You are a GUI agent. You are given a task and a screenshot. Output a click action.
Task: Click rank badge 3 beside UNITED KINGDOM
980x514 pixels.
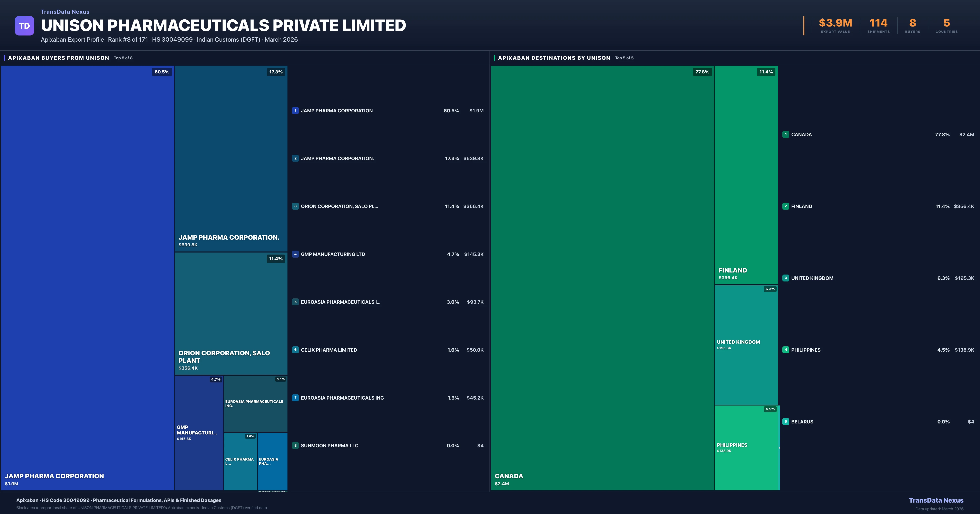pos(786,278)
